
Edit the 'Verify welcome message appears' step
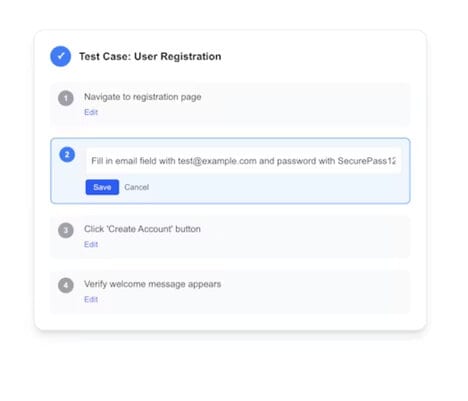[x=91, y=299]
